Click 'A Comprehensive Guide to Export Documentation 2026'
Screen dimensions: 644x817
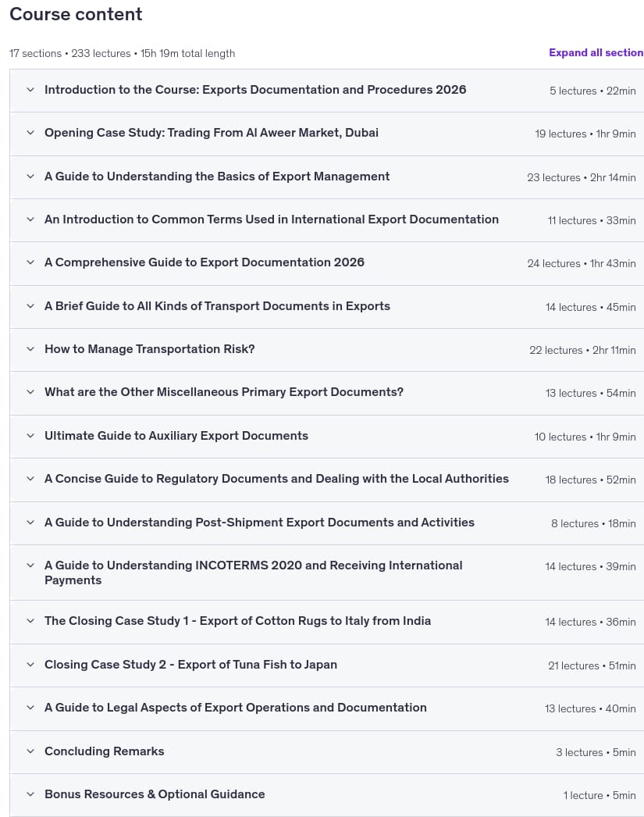pyautogui.click(x=204, y=262)
